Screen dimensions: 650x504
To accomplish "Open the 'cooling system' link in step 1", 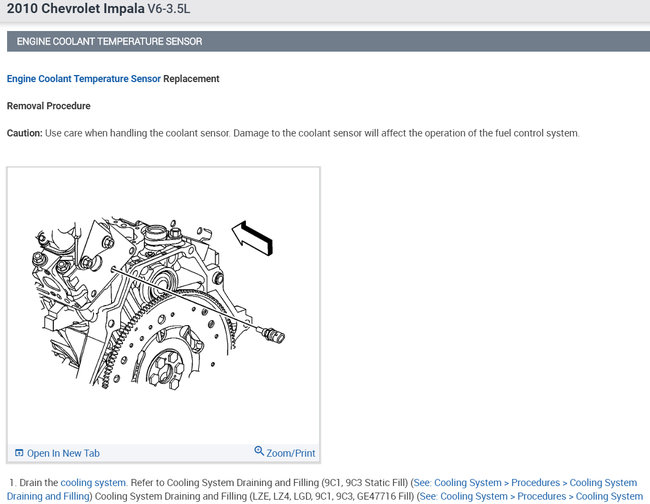I will (93, 483).
